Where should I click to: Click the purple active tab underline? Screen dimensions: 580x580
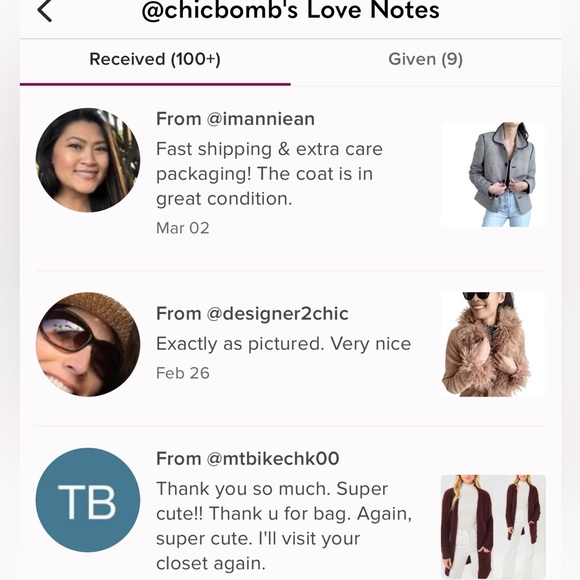155,85
